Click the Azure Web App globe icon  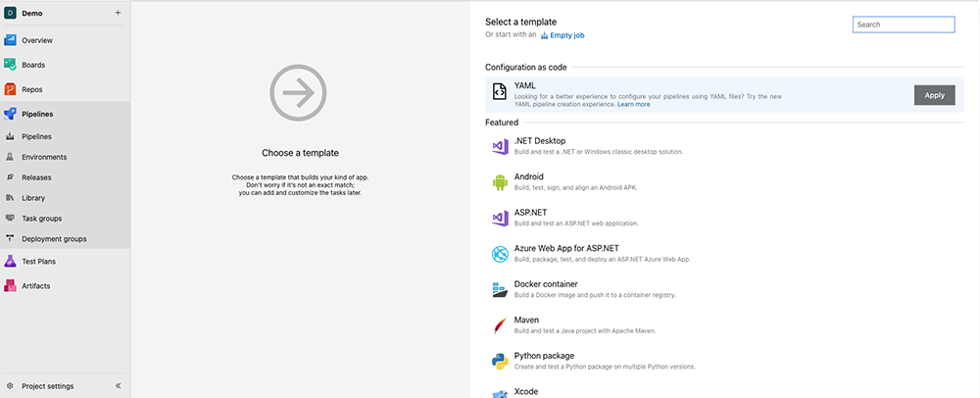click(x=499, y=254)
